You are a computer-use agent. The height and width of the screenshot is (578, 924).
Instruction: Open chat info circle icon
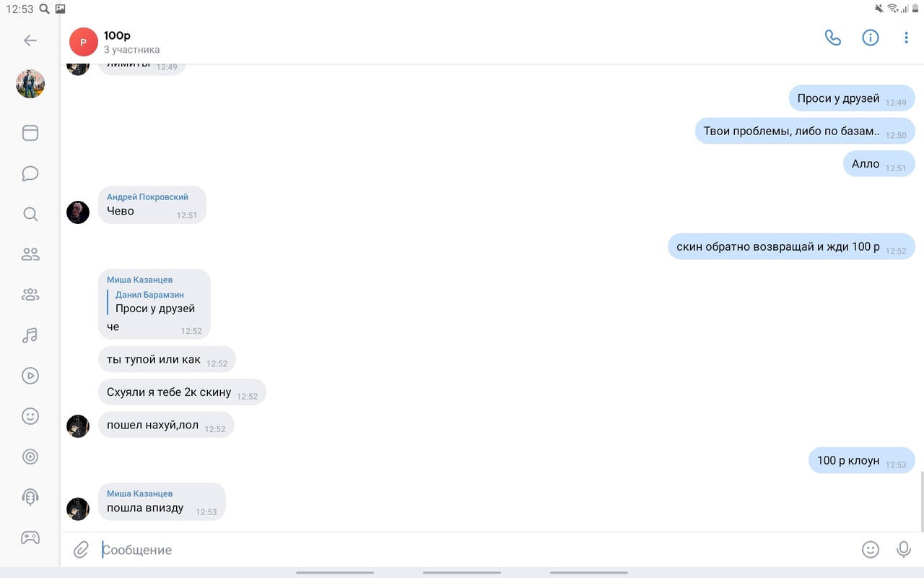(x=871, y=38)
